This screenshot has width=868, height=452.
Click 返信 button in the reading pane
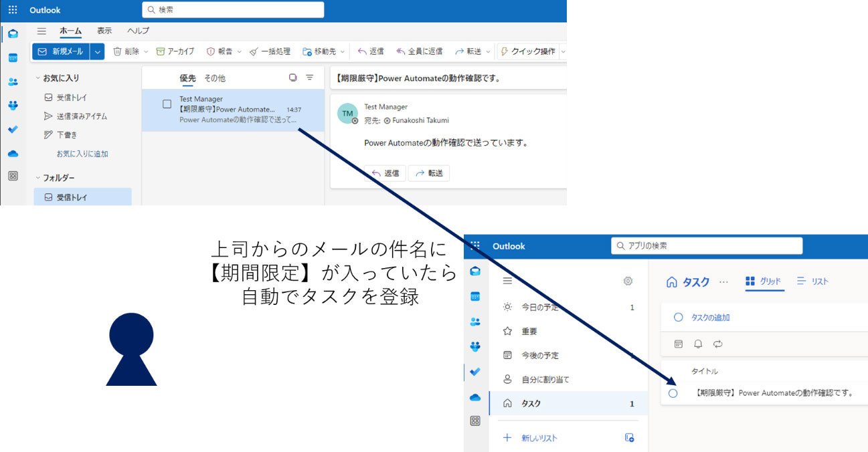point(385,173)
